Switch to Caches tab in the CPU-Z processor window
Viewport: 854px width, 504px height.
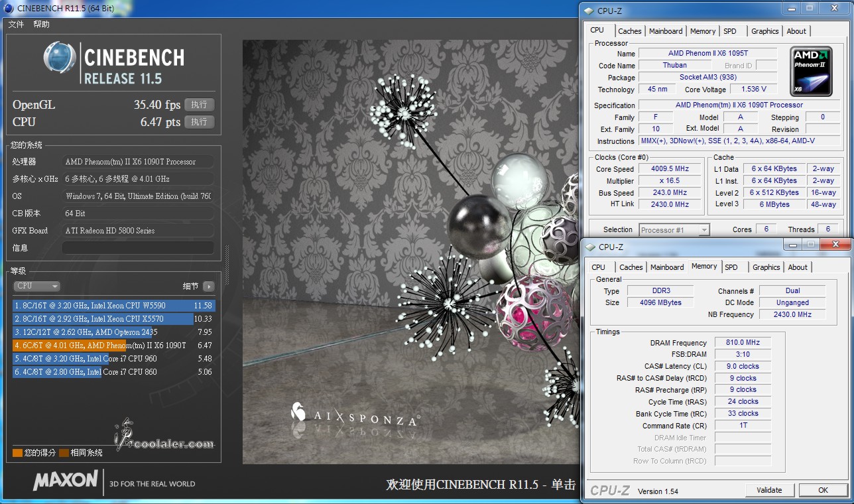tap(629, 31)
